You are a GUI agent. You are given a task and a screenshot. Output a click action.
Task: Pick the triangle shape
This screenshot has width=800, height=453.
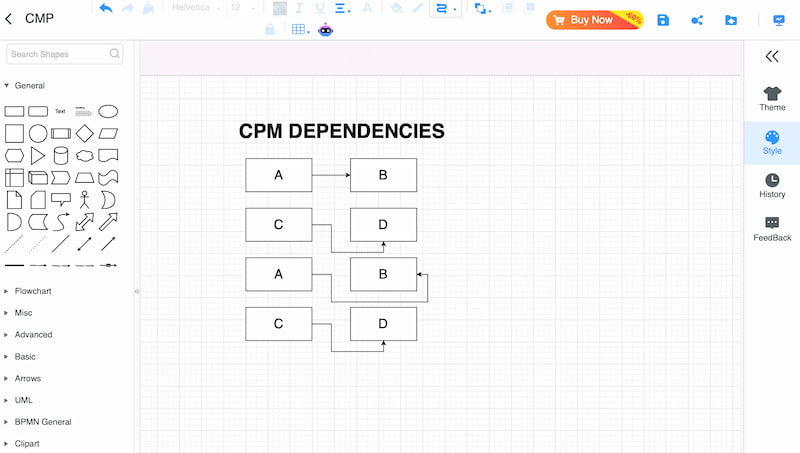point(38,156)
